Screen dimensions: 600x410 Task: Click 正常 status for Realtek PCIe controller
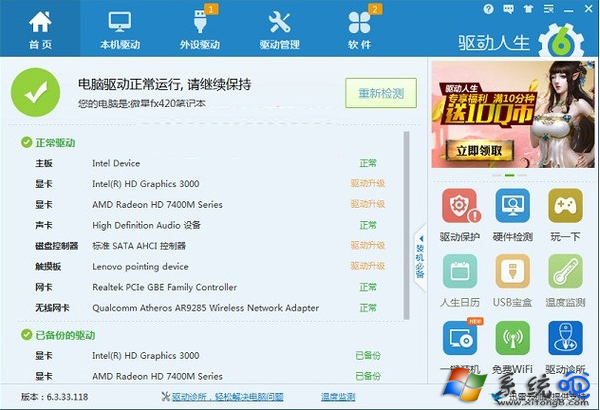pos(368,287)
